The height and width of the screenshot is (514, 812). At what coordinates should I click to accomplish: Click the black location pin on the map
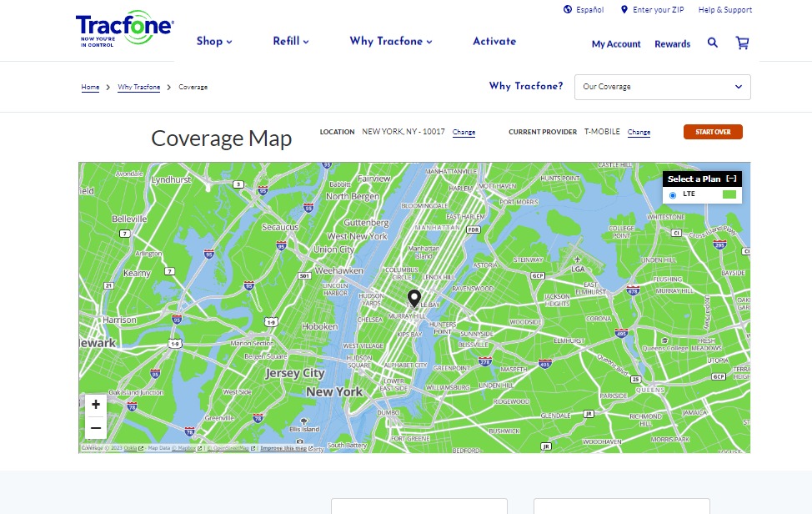pos(414,299)
